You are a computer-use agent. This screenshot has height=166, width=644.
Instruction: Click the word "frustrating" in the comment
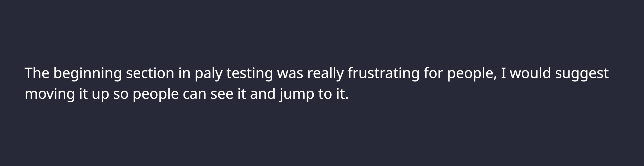(383, 74)
